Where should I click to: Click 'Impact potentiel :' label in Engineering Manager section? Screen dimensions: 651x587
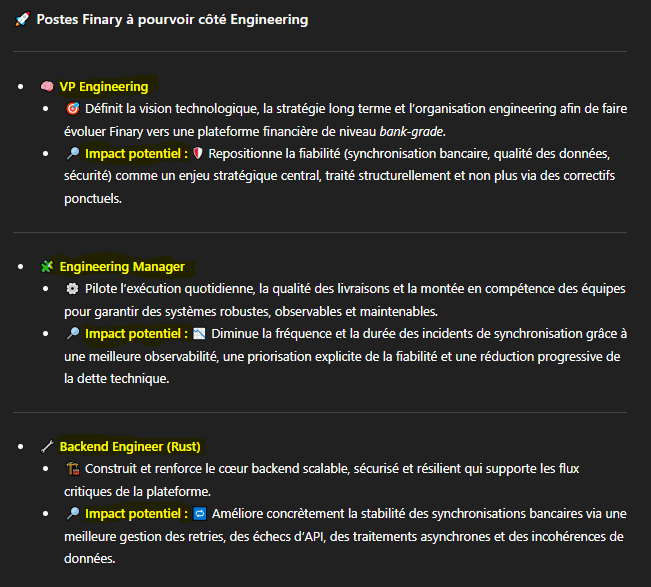137,334
